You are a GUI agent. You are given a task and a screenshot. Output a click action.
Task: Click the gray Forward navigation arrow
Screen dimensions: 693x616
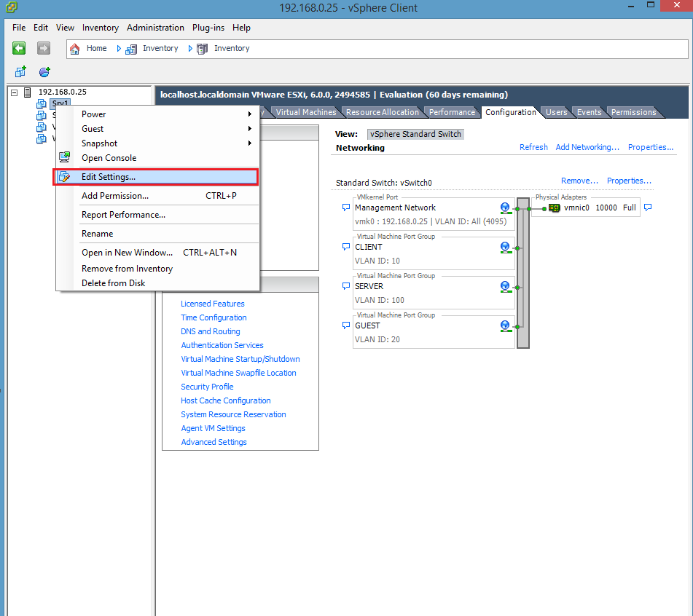tap(43, 48)
